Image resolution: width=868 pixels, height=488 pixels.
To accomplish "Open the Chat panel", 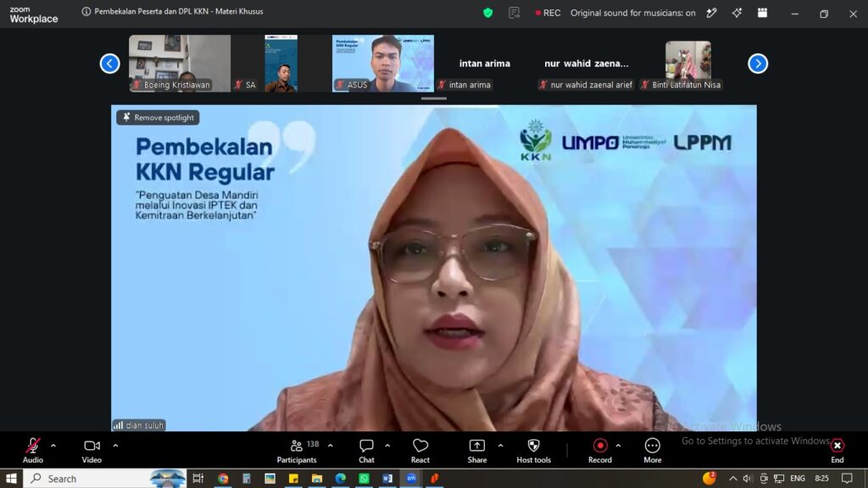I will [x=366, y=451].
